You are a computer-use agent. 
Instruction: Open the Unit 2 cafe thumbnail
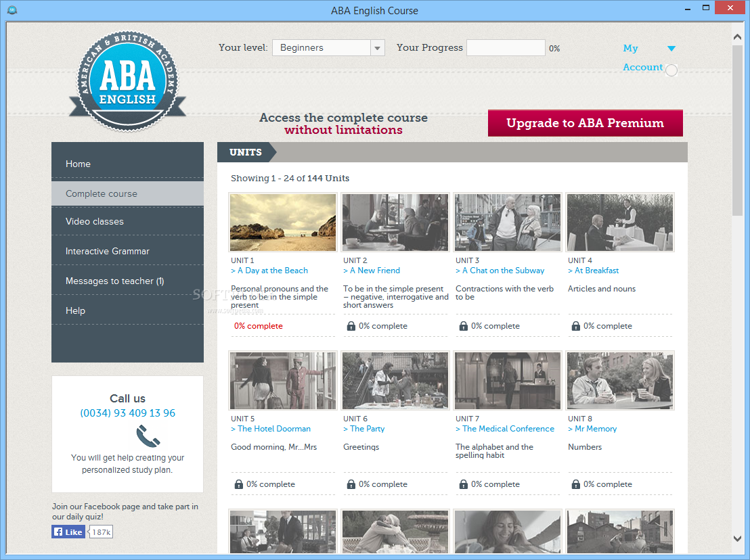(395, 223)
